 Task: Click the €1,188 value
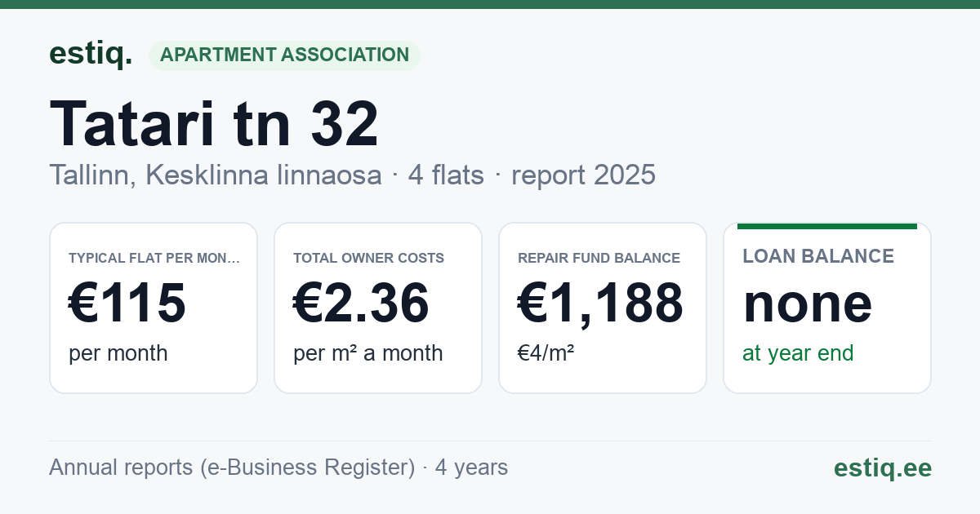(600, 303)
